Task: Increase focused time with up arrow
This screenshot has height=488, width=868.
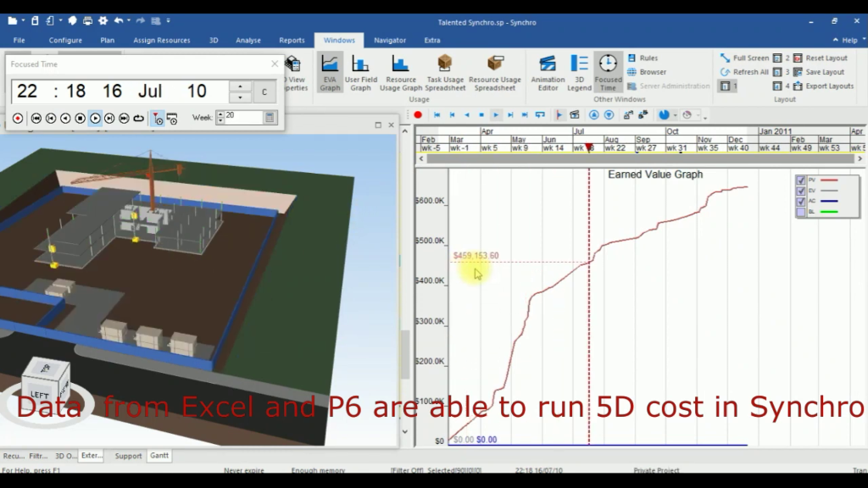Action: [240, 86]
